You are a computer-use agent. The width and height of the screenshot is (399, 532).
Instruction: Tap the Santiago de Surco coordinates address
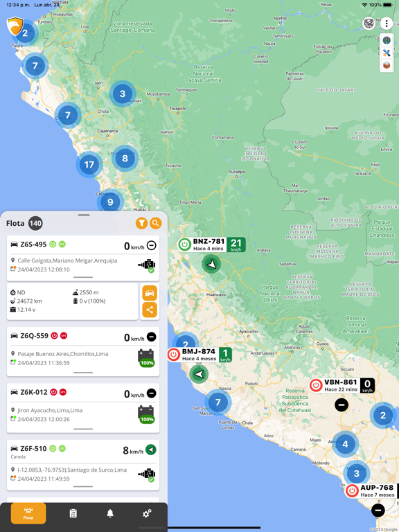[72, 470]
